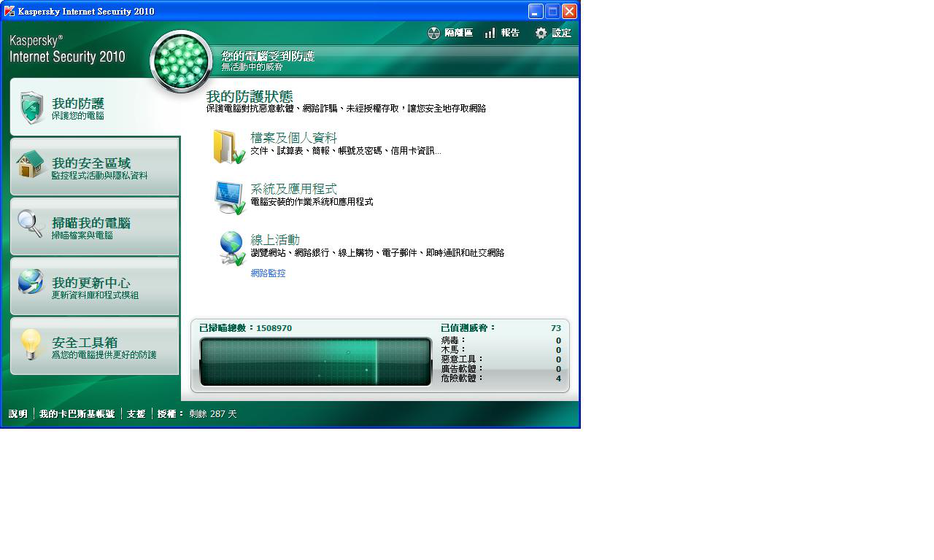The width and height of the screenshot is (934, 560).
Task: Click the shield icon beside 我的防護
Action: click(x=31, y=108)
